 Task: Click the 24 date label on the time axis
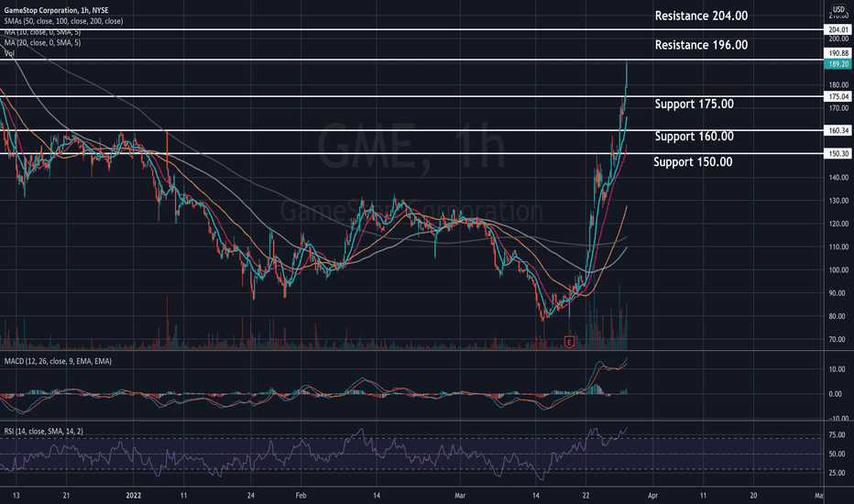pos(250,496)
